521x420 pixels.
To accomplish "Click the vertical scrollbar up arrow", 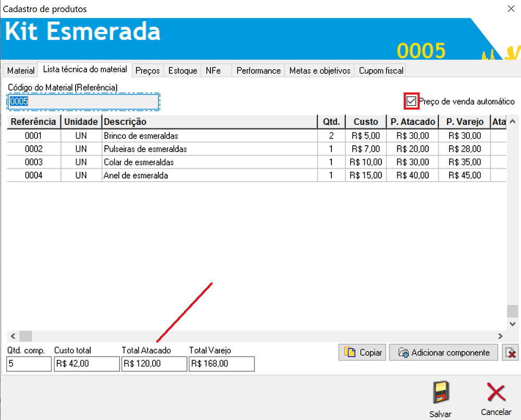I will [x=512, y=121].
